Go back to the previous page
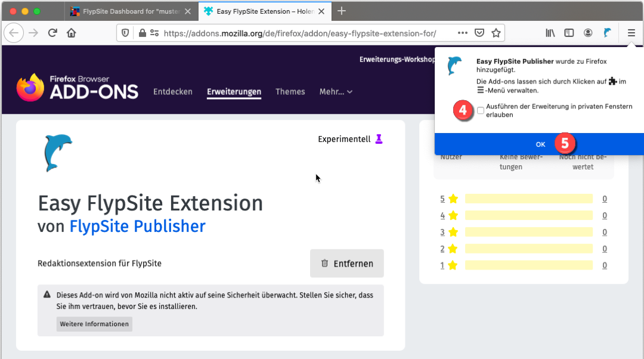This screenshot has width=644, height=359. pos(14,33)
